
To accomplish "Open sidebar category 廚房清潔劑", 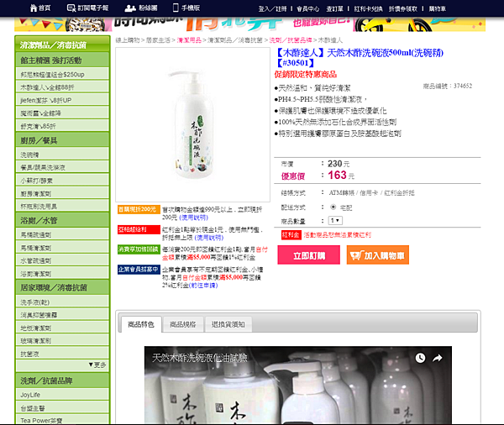I will tap(62, 193).
